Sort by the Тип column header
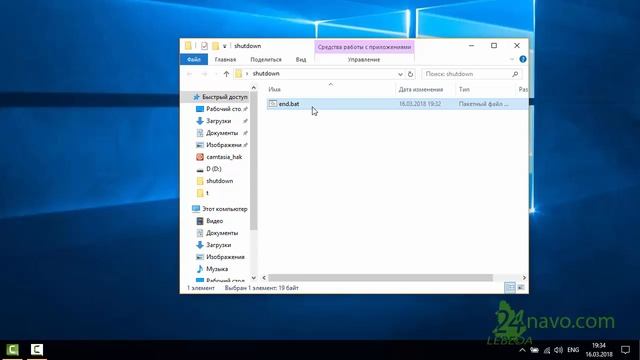The width and height of the screenshot is (640, 360). 464,89
